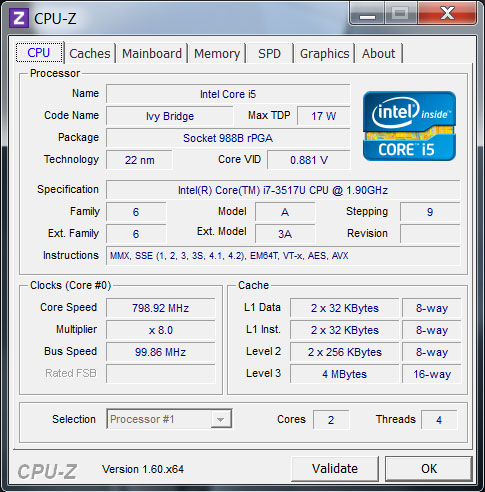
Task: Click the Intel Core i5 logo badge
Action: click(409, 126)
